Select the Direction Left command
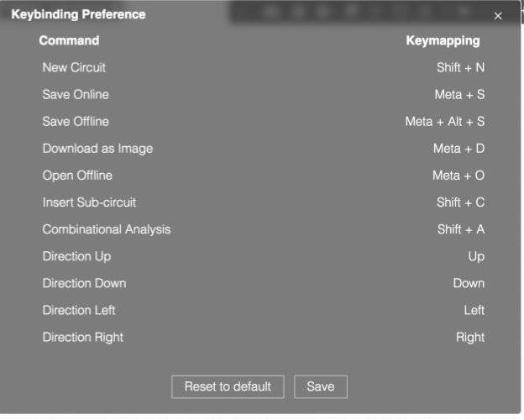Image resolution: width=524 pixels, height=420 pixels. [79, 310]
